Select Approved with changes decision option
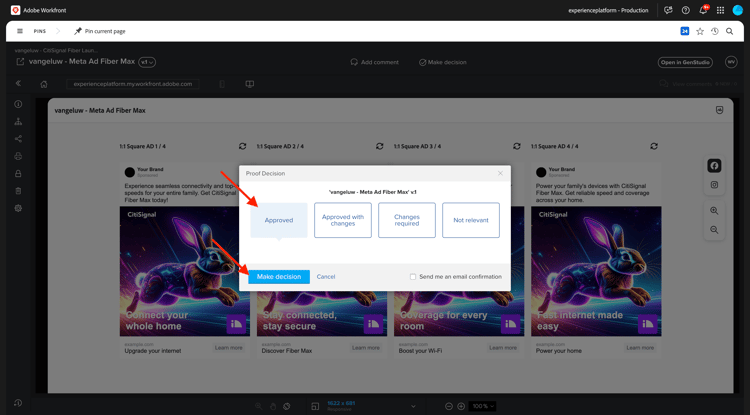 [x=343, y=220]
